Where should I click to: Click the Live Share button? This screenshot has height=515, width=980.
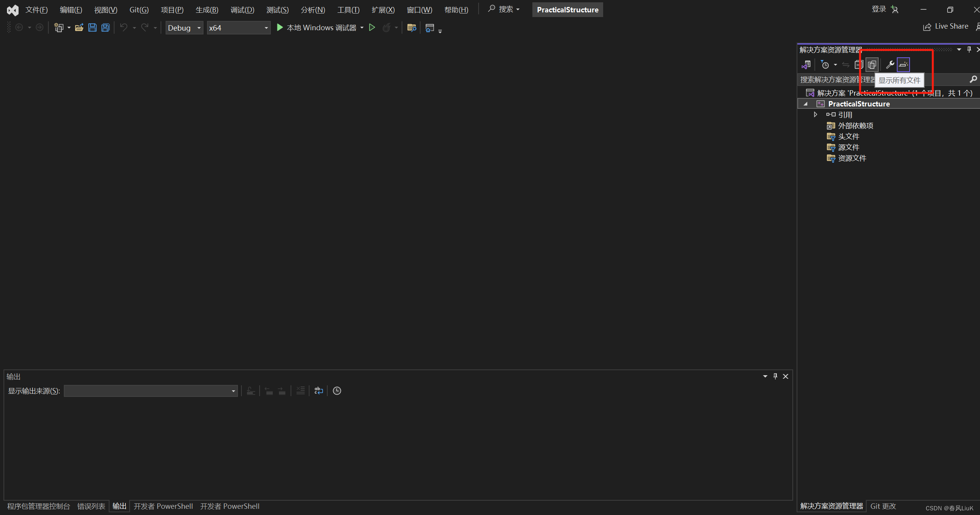(946, 26)
